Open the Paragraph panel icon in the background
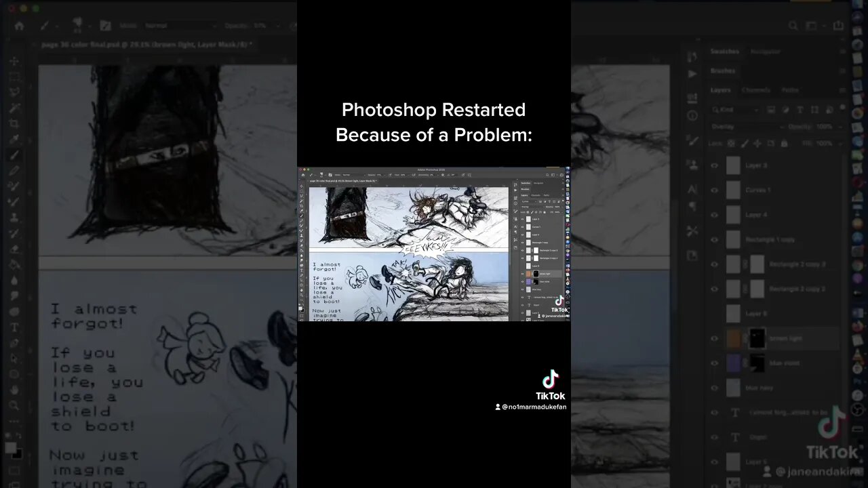The width and height of the screenshot is (868, 488). [x=692, y=206]
